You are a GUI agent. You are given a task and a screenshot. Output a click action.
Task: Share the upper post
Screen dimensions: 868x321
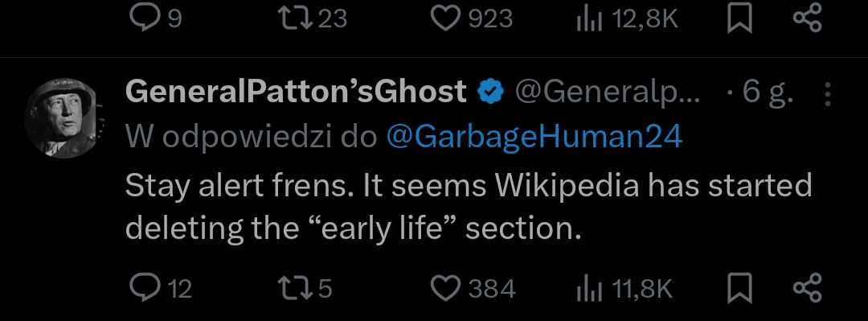tap(808, 19)
